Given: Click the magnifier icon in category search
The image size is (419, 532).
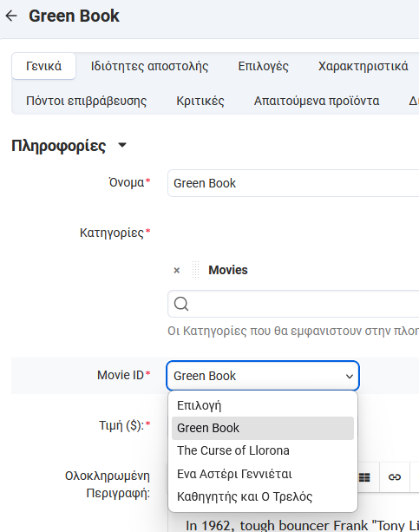Looking at the screenshot, I should [181, 304].
